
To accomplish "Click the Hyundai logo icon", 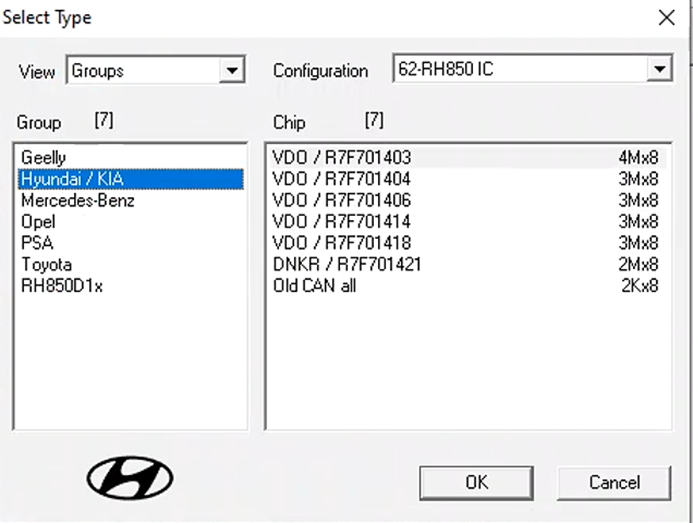I will click(x=130, y=479).
